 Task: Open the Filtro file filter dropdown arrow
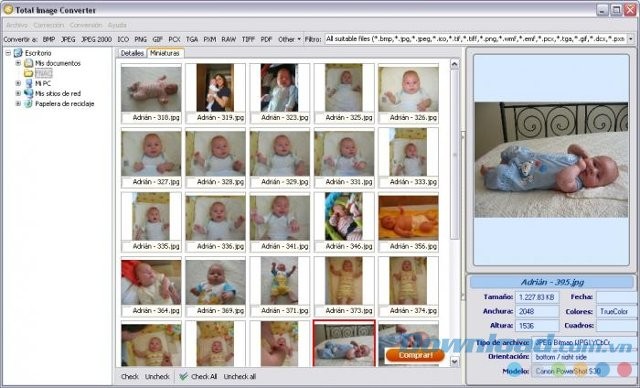pyautogui.click(x=631, y=39)
